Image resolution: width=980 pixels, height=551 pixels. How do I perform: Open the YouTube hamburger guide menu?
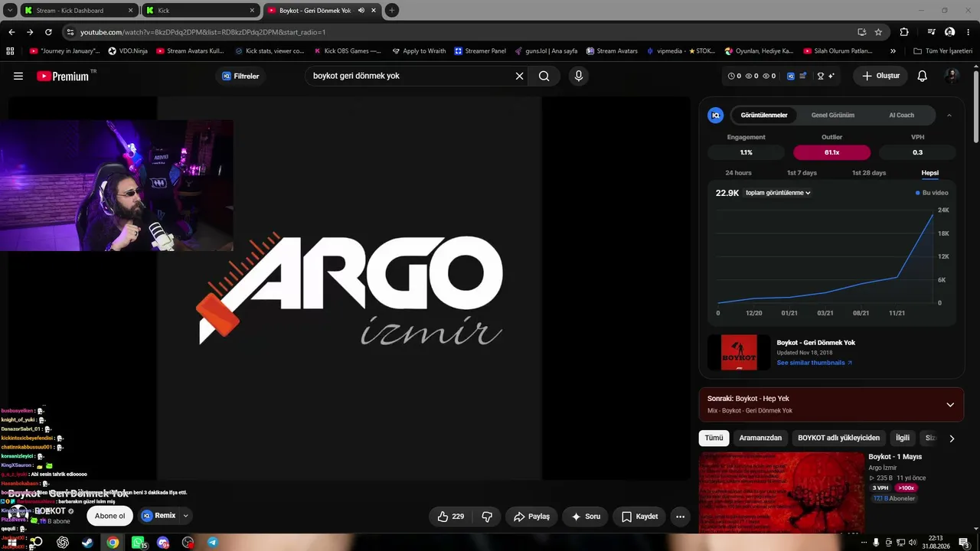pyautogui.click(x=18, y=76)
